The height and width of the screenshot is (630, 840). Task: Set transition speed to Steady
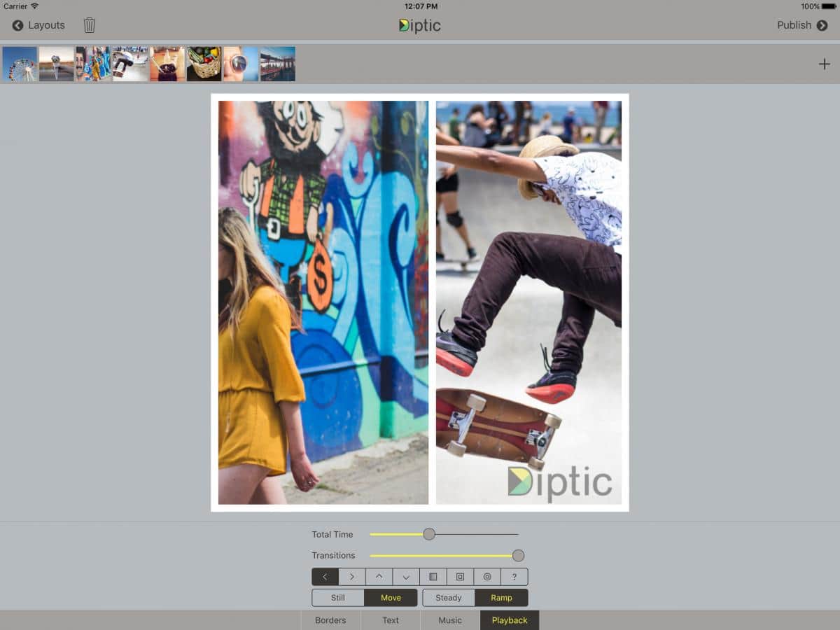[x=449, y=598]
